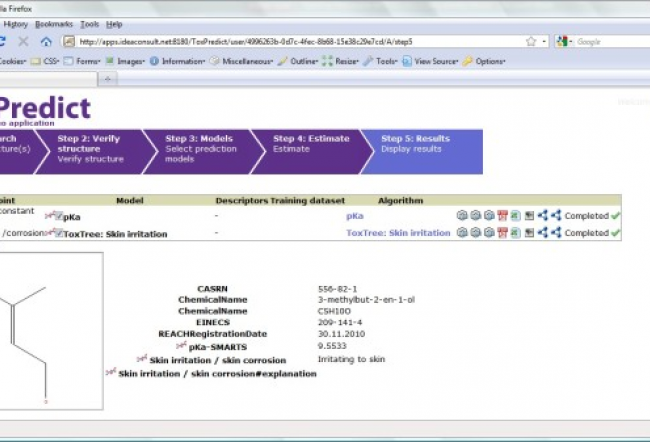Viewport: 650px width, 442px height.
Task: Open the Help menu
Action: coord(114,24)
